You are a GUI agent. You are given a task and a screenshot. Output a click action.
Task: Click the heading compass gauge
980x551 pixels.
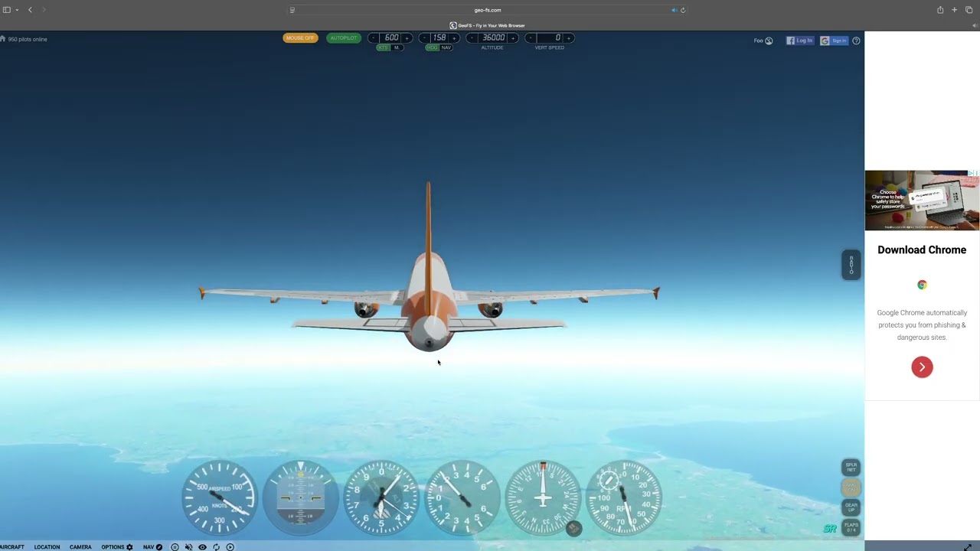[543, 497]
